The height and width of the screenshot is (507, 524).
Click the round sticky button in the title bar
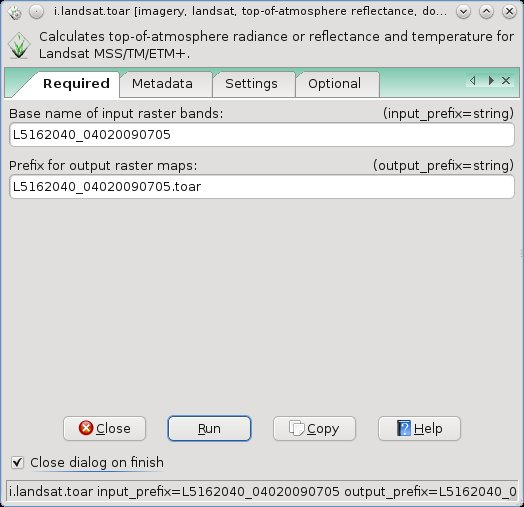36,12
